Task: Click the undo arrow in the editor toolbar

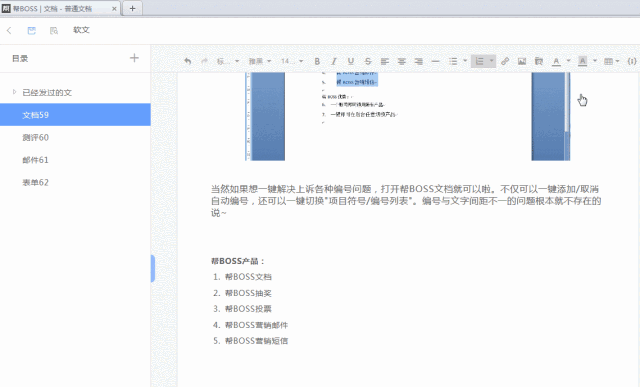Action: pyautogui.click(x=187, y=61)
